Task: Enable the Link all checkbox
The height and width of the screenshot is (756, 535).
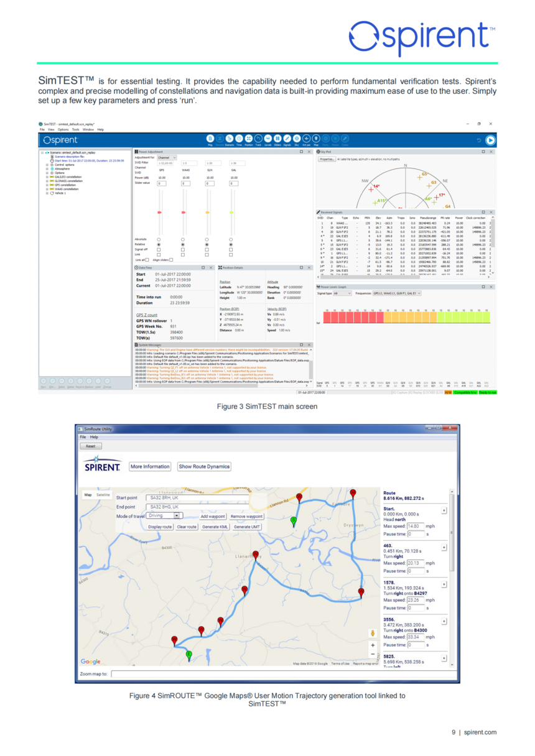Action: 147,260
